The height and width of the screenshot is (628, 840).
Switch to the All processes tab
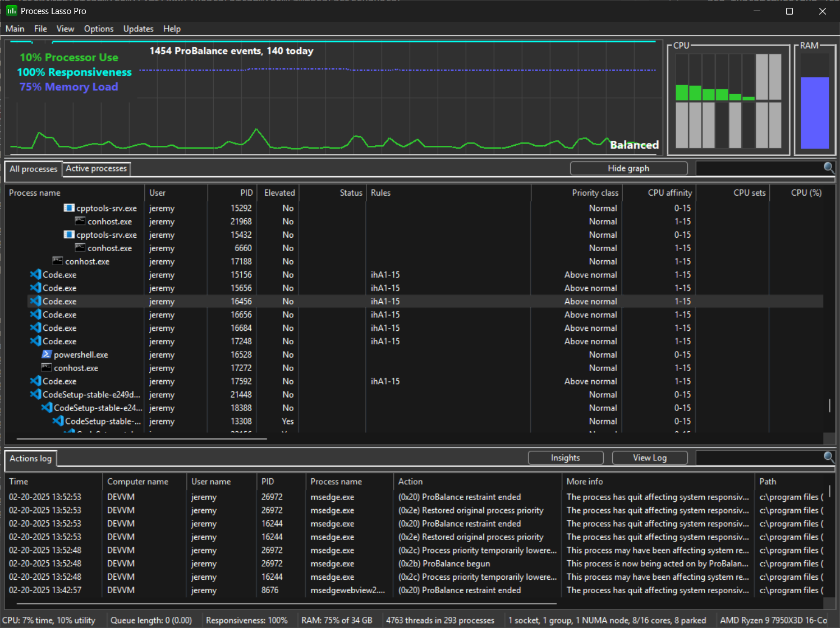point(34,169)
